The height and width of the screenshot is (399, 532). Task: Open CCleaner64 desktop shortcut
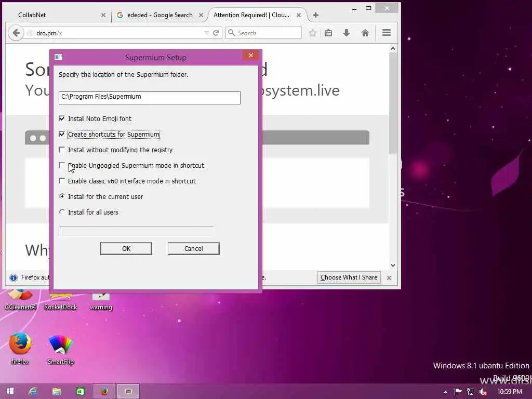tap(20, 299)
